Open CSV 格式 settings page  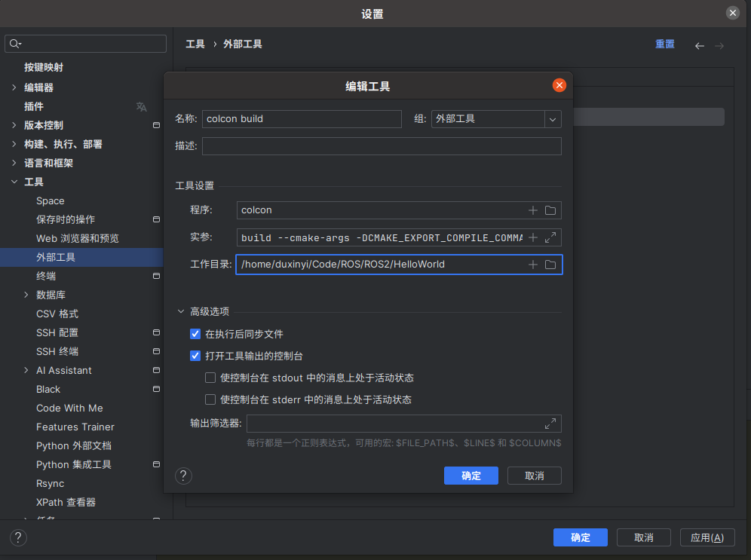tap(57, 314)
